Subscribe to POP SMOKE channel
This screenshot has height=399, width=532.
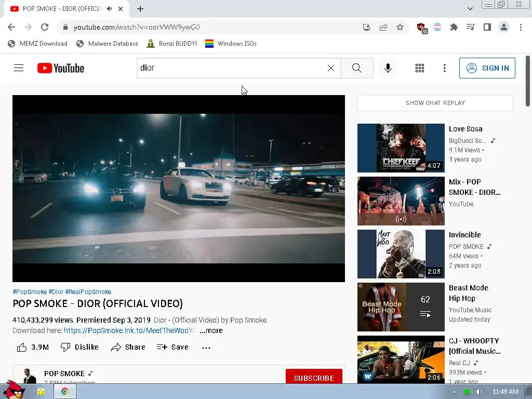click(x=314, y=377)
